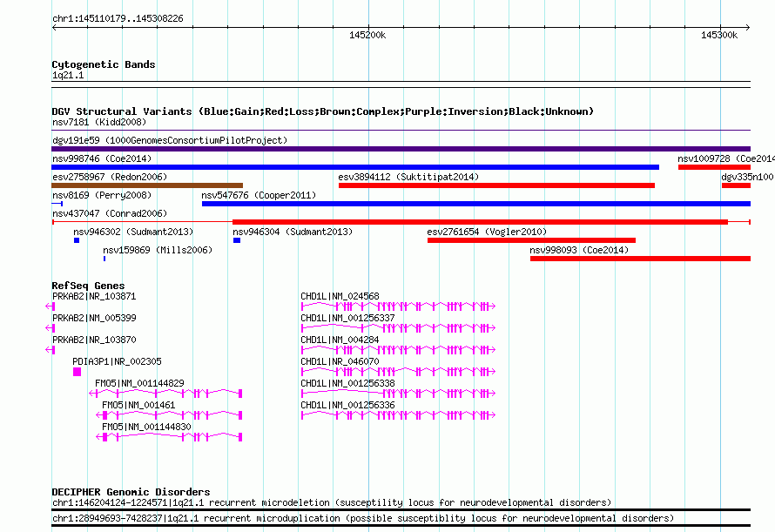
Task: Open nsv946302 (Sudmant2013) label
Action: point(133,232)
